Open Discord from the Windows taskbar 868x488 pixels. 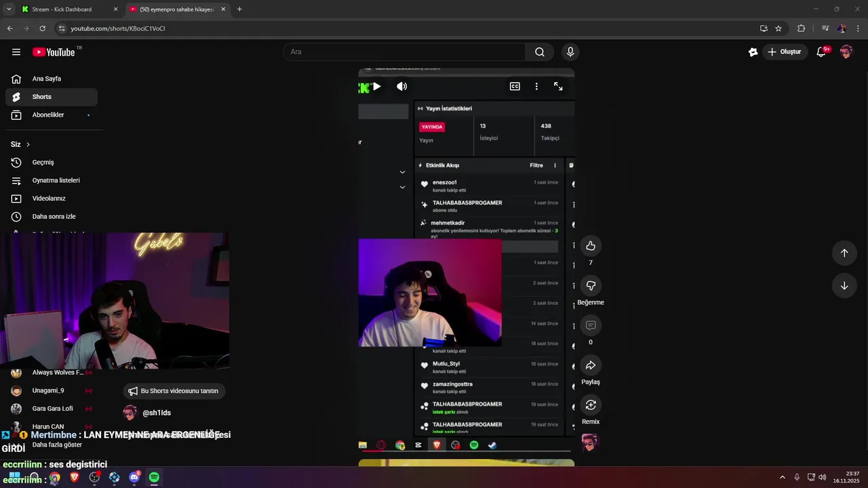tap(134, 477)
